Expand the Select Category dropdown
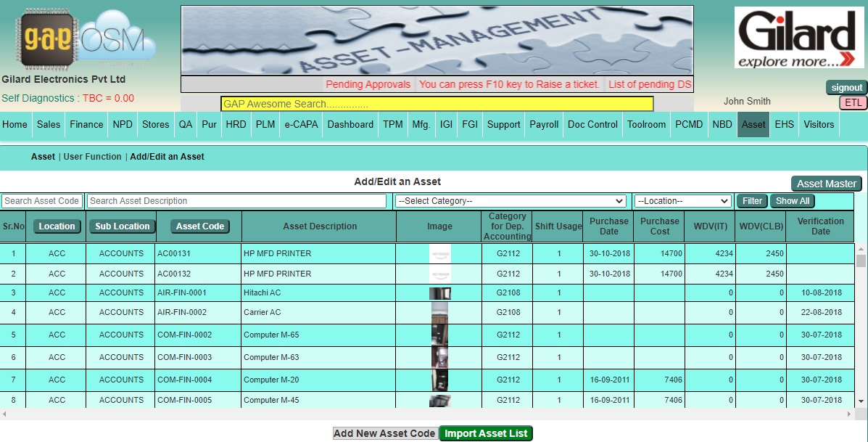Screen dimensions: 868x442 511,201
